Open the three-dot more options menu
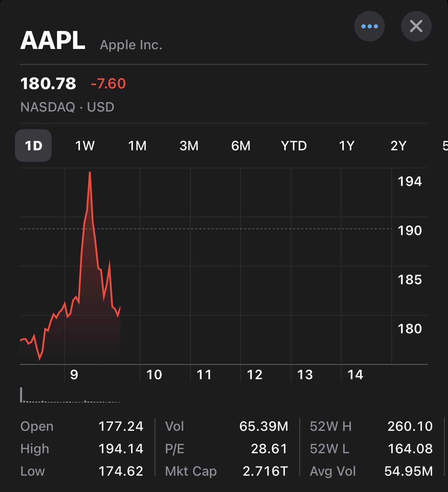Viewport: 448px width, 492px height. (369, 26)
